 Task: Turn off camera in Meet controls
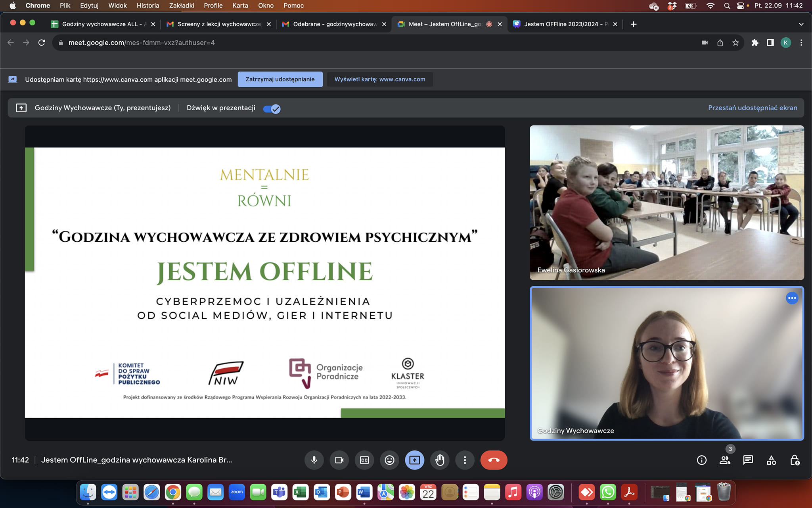click(x=339, y=460)
